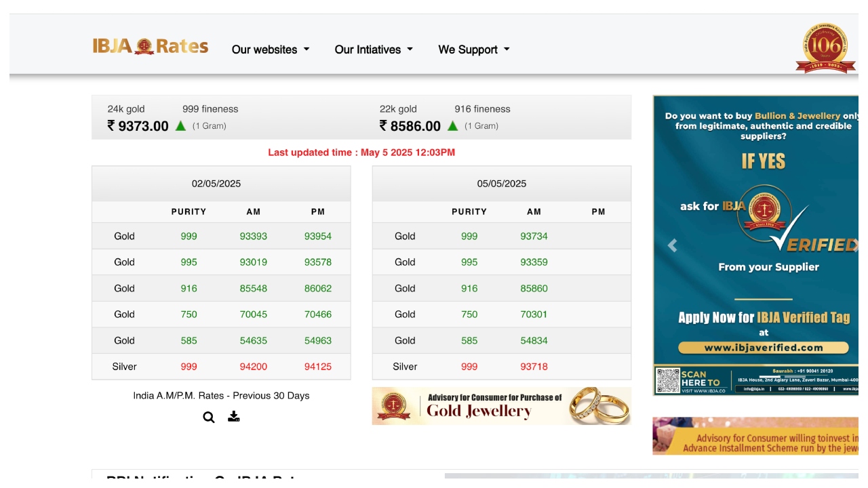Click the QR code on the banner
The image size is (868, 488).
tap(667, 380)
